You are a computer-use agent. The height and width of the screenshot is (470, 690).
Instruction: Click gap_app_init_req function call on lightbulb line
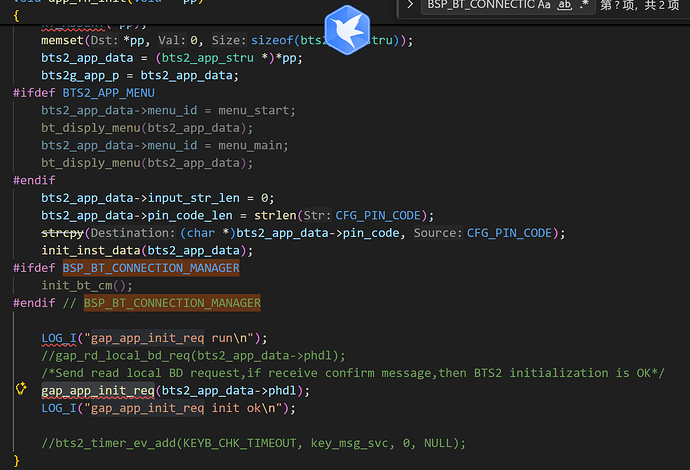pos(97,390)
